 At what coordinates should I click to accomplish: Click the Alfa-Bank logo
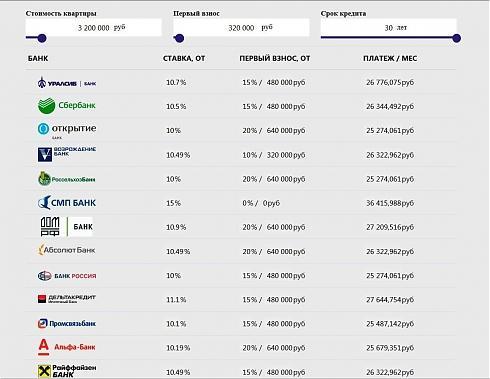pyautogui.click(x=67, y=347)
